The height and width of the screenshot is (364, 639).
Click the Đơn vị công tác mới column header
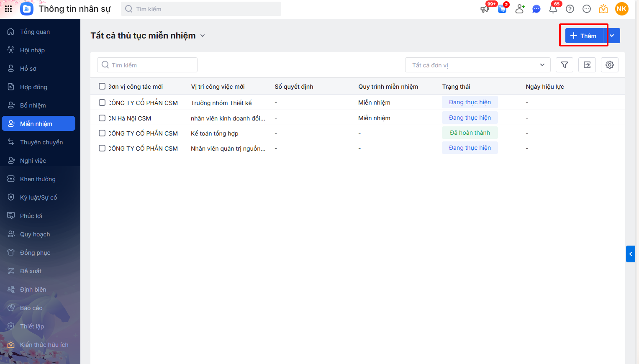tap(136, 87)
